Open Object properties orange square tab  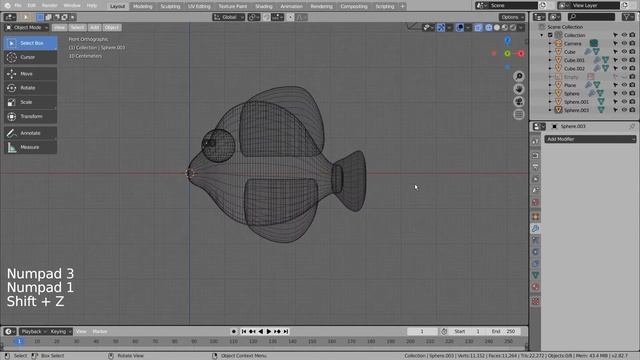tap(536, 217)
